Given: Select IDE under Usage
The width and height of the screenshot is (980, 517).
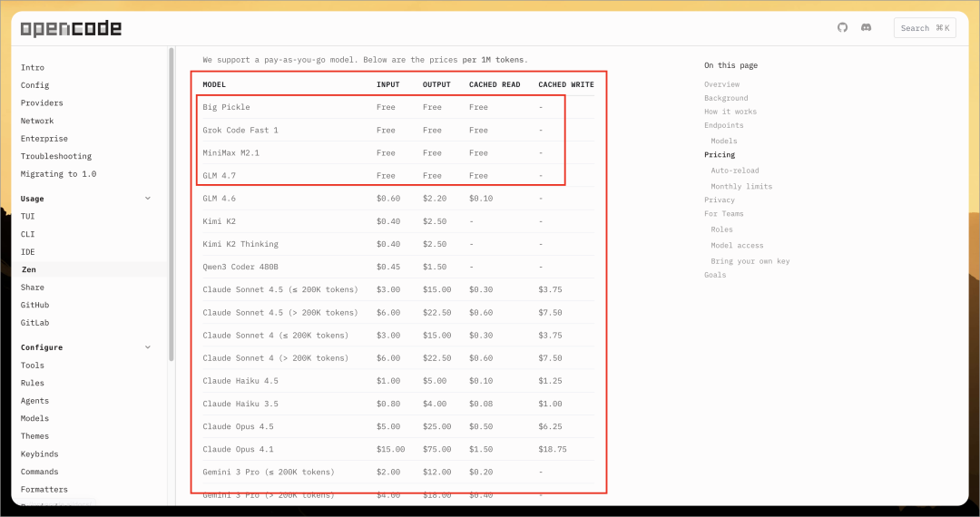Looking at the screenshot, I should 27,251.
